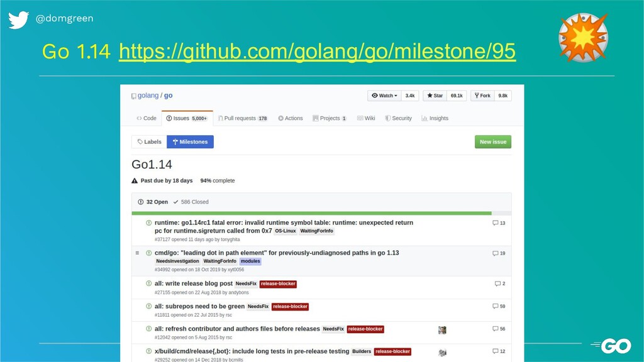Image resolution: width=644 pixels, height=362 pixels.
Task: Click the Go logo on the slide
Action: (611, 346)
